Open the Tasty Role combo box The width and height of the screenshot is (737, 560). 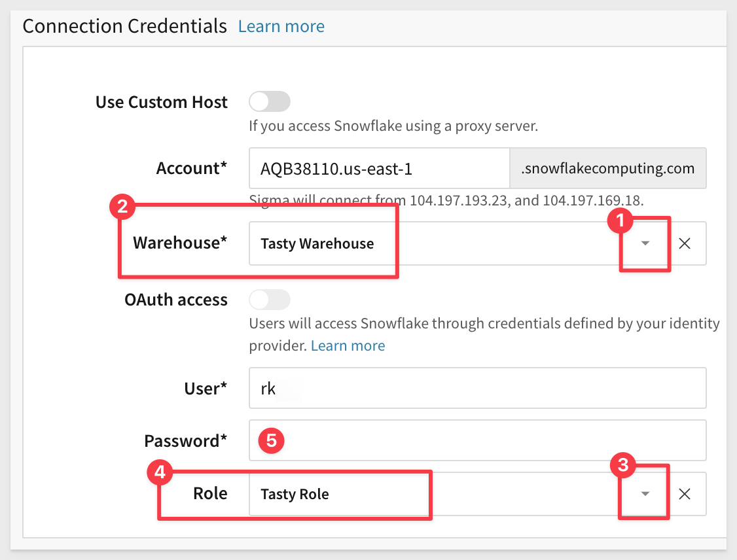click(x=425, y=494)
